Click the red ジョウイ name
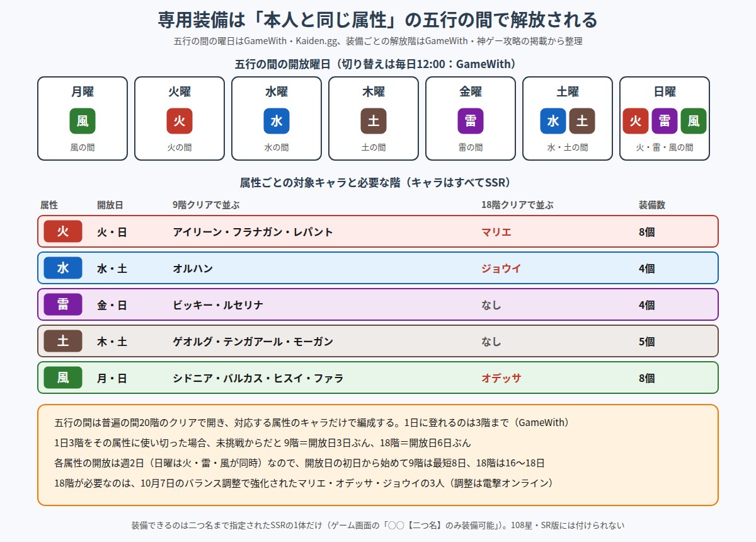The image size is (756, 542). click(x=501, y=268)
